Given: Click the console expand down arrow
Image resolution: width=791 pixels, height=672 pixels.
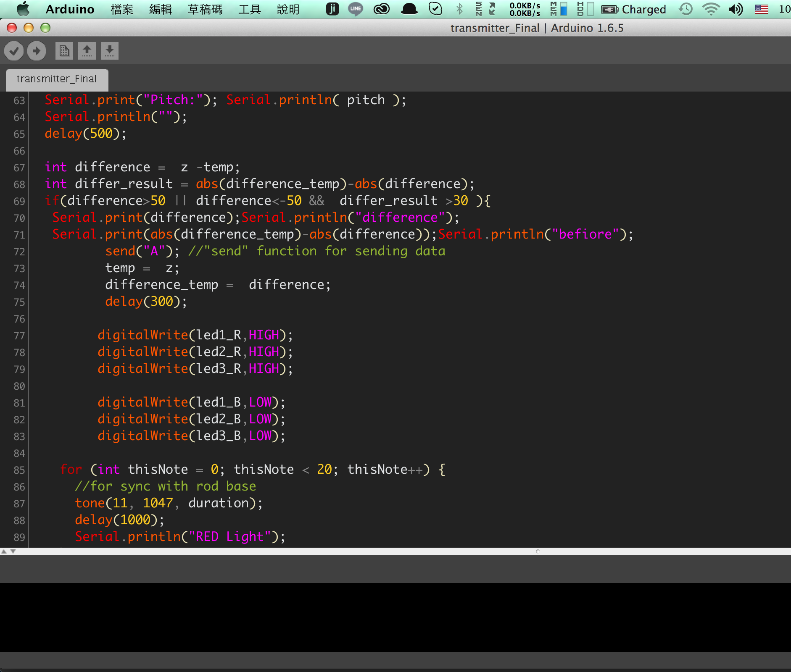Looking at the screenshot, I should 13,551.
